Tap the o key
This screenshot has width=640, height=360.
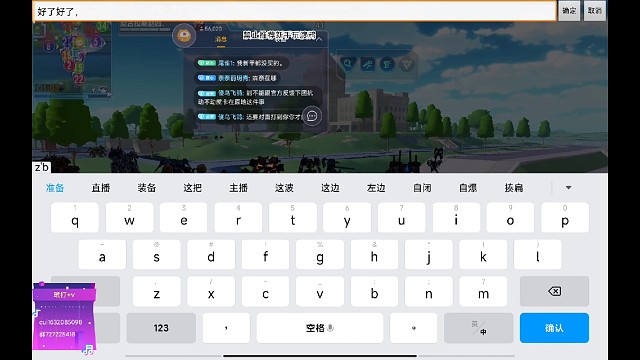coord(510,218)
